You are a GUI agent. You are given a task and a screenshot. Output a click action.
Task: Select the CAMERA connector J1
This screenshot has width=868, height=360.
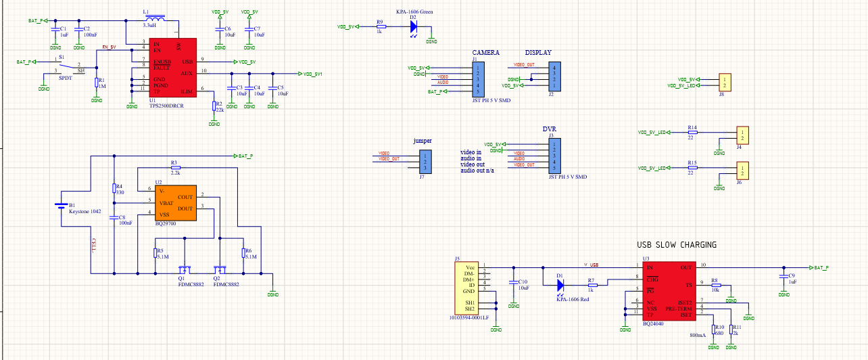tap(479, 78)
